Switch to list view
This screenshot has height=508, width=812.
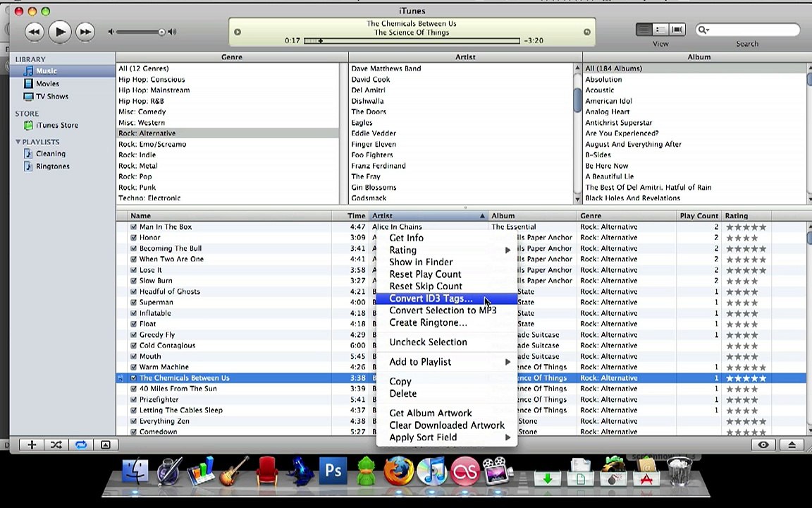tap(644, 30)
